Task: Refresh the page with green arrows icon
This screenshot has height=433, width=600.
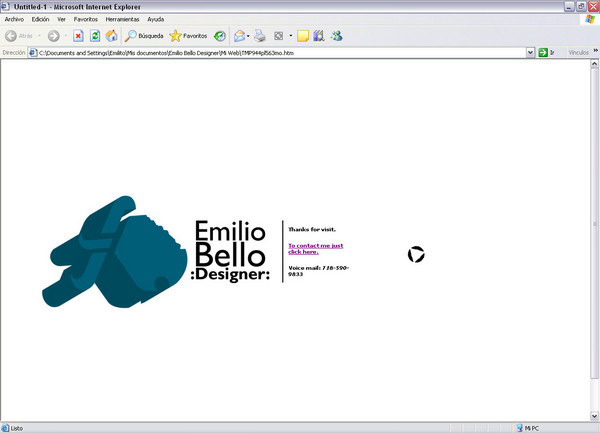Action: pyautogui.click(x=95, y=36)
